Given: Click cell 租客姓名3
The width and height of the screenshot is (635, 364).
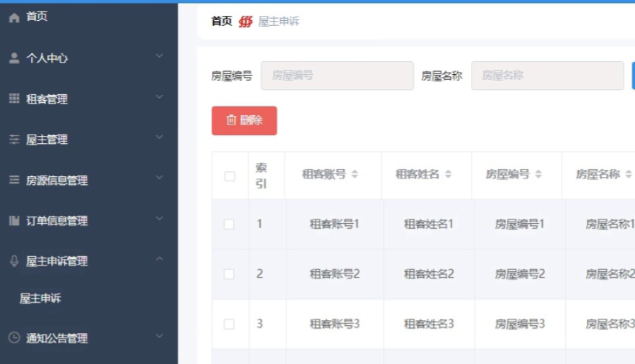Looking at the screenshot, I should coord(429,324).
